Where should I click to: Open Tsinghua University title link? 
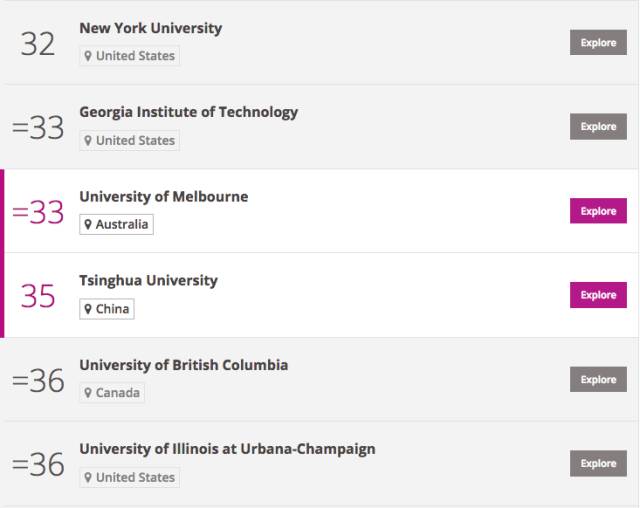[148, 281]
